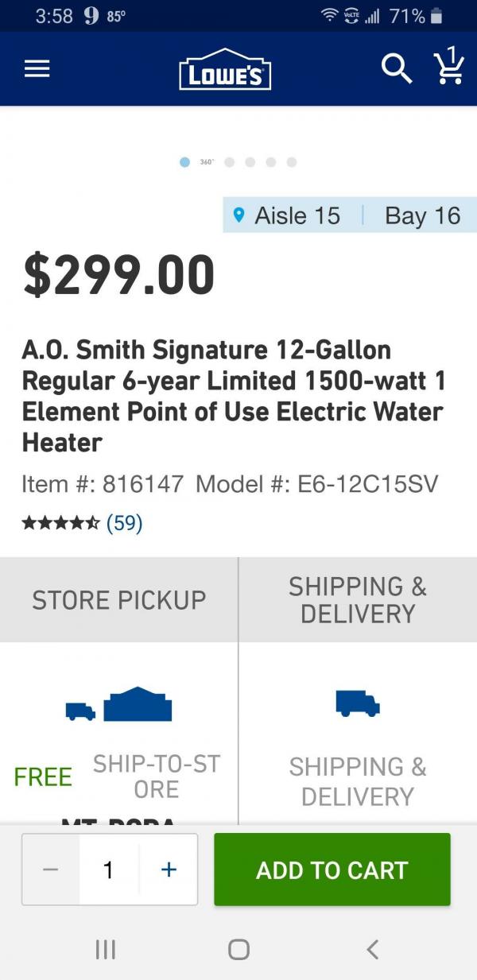Open the 59 reviews link
477x980 pixels.
coord(124,523)
